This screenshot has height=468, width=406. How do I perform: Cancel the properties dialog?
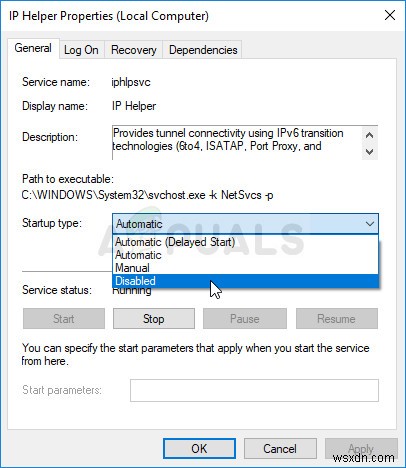(280, 449)
